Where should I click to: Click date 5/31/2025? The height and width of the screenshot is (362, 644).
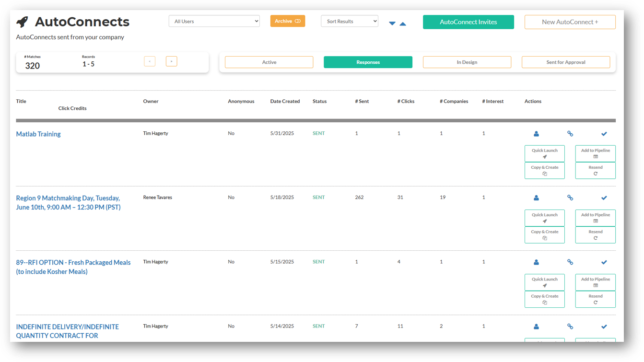(x=282, y=133)
